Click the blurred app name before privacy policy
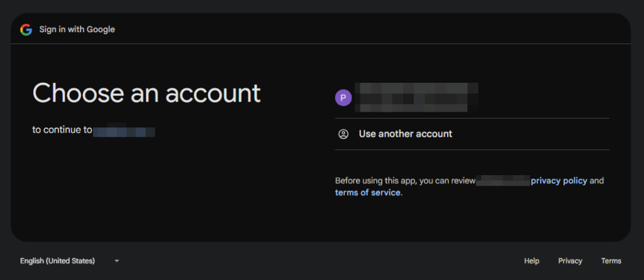Image resolution: width=644 pixels, height=280 pixels. 502,181
